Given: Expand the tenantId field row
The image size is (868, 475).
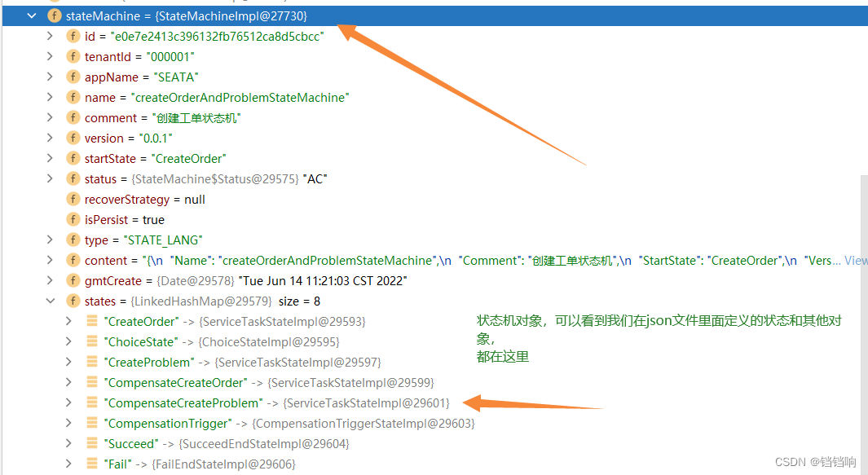Looking at the screenshot, I should pos(50,56).
